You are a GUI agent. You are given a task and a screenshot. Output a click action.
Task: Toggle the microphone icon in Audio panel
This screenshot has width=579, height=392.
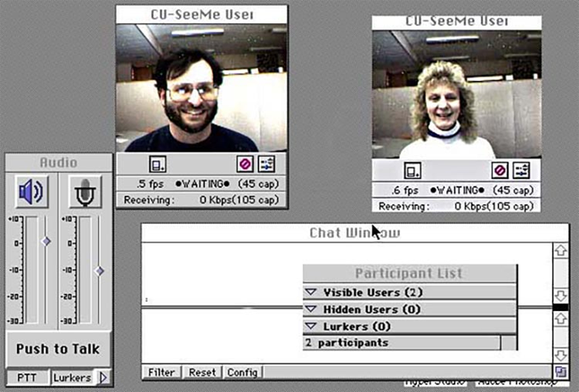[x=86, y=192]
